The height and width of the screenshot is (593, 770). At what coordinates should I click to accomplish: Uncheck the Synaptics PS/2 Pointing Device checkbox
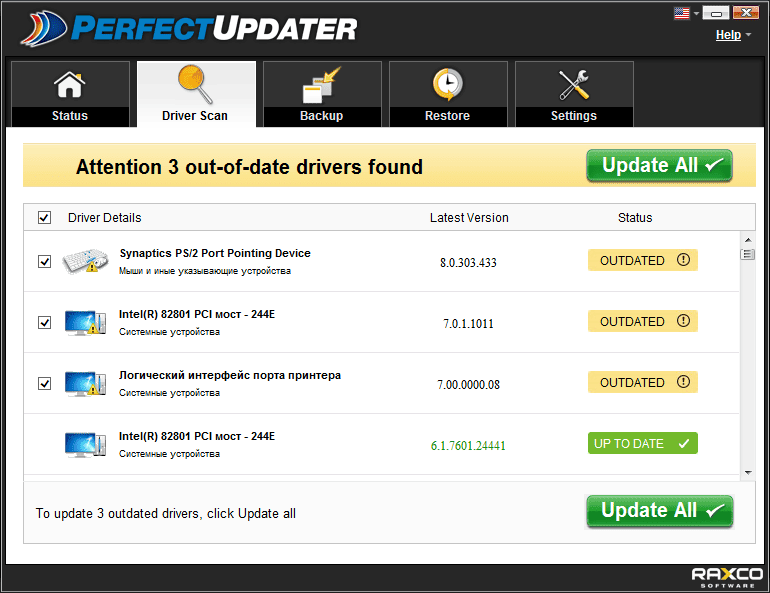coord(44,261)
